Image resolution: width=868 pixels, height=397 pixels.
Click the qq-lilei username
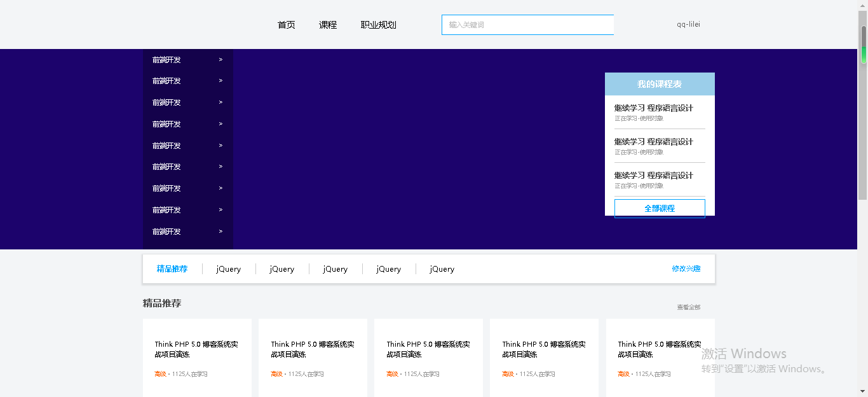689,24
